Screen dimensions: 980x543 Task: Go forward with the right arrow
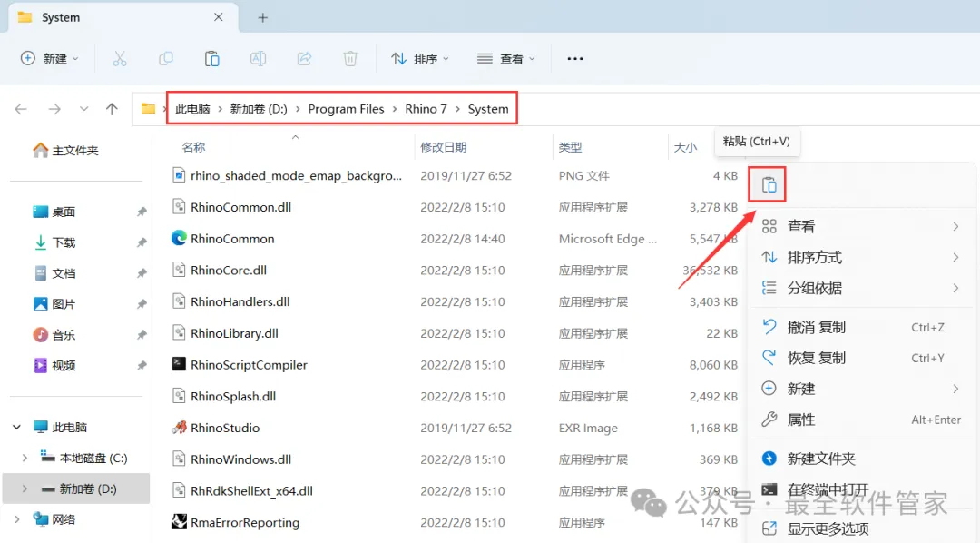click(55, 110)
